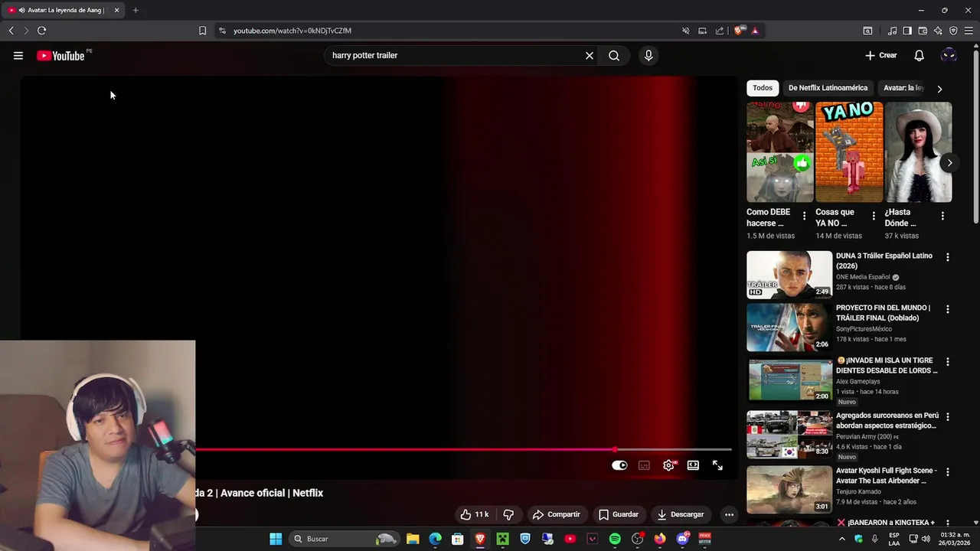The width and height of the screenshot is (980, 551).
Task: Click the search magnifier button
Action: [x=614, y=55]
